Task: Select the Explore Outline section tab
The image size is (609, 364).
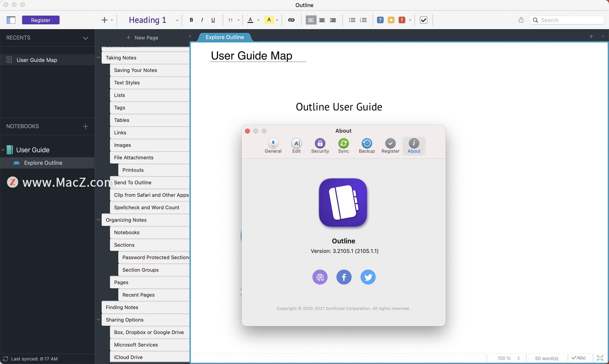Action: tap(225, 37)
